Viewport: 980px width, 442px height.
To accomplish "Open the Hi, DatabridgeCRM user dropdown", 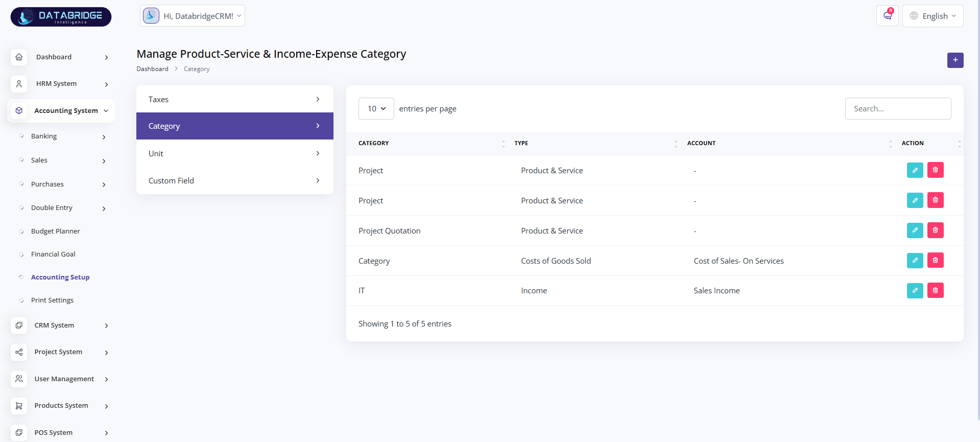I will [x=193, y=16].
